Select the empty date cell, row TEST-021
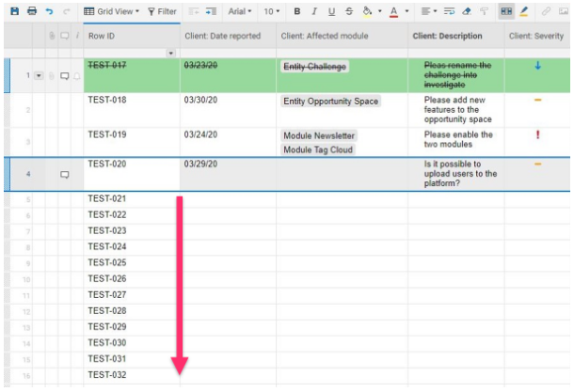Screen dimensions: 574x392 click(228, 199)
